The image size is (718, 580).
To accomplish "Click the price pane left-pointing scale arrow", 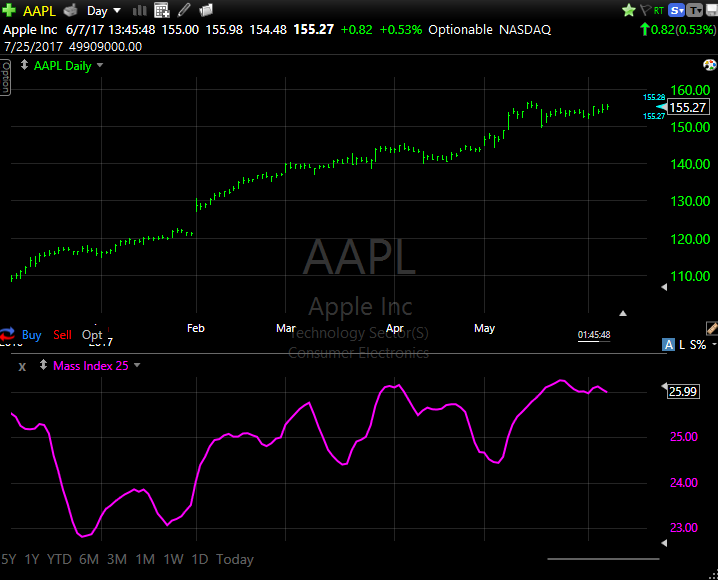I will point(664,287).
